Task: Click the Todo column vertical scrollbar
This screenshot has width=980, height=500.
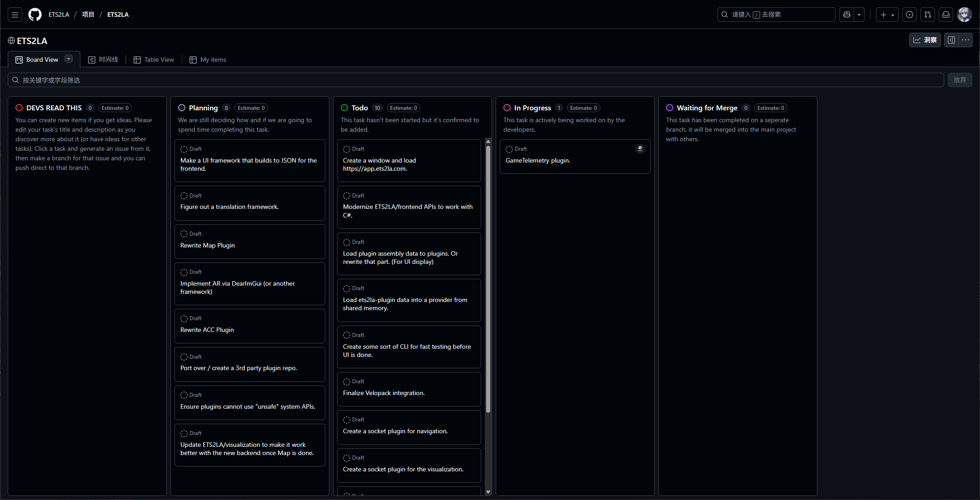Action: click(488, 272)
